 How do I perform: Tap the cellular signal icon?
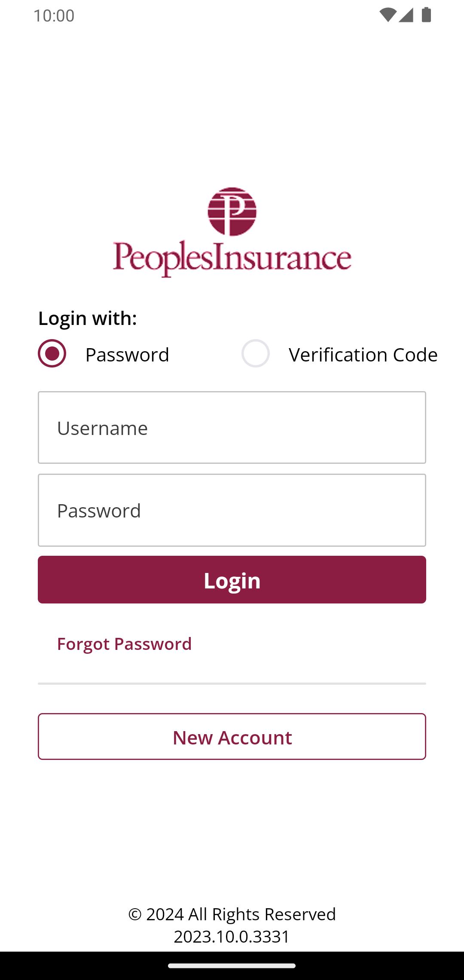[x=406, y=15]
